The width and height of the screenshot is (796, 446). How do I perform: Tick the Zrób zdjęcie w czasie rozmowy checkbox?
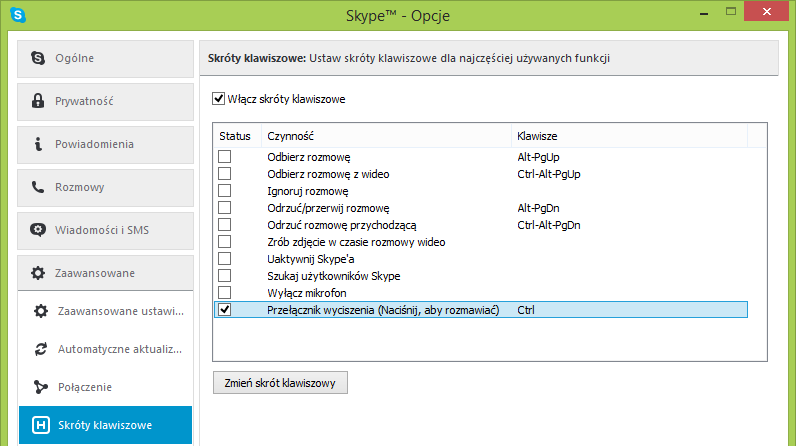[x=224, y=242]
